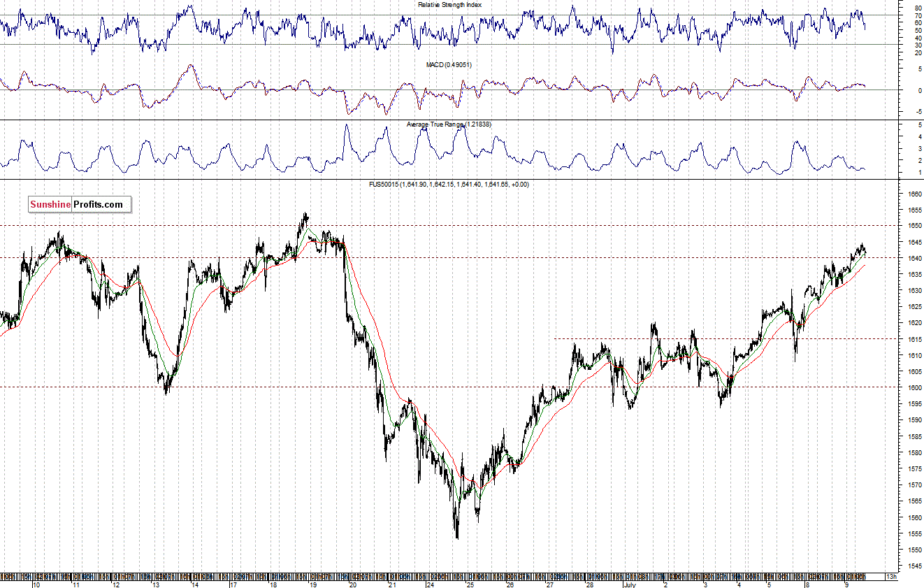Click date 12 on the time axis
Image resolution: width=924 pixels, height=588 pixels.
[115, 584]
